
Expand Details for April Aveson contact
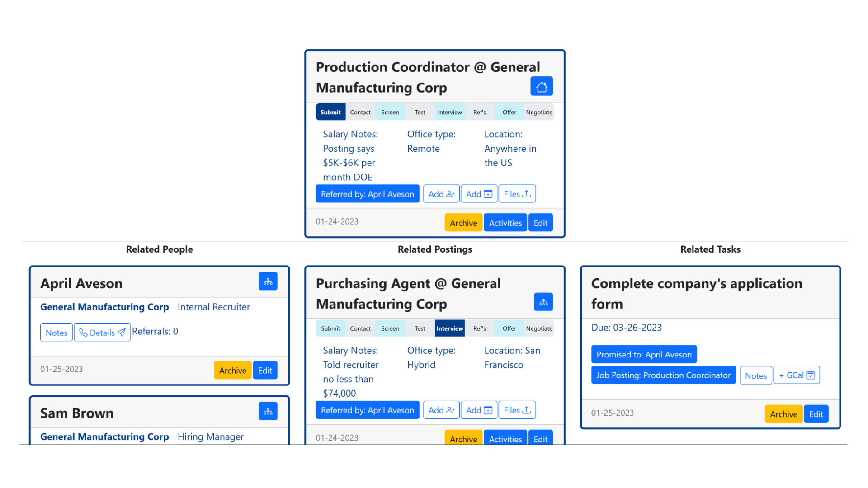pos(102,333)
